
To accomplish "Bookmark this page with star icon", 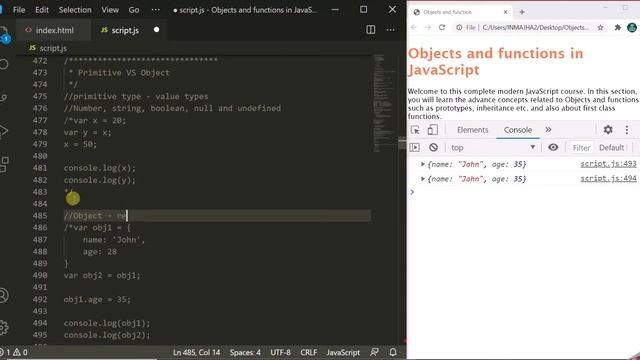I will pyautogui.click(x=600, y=28).
